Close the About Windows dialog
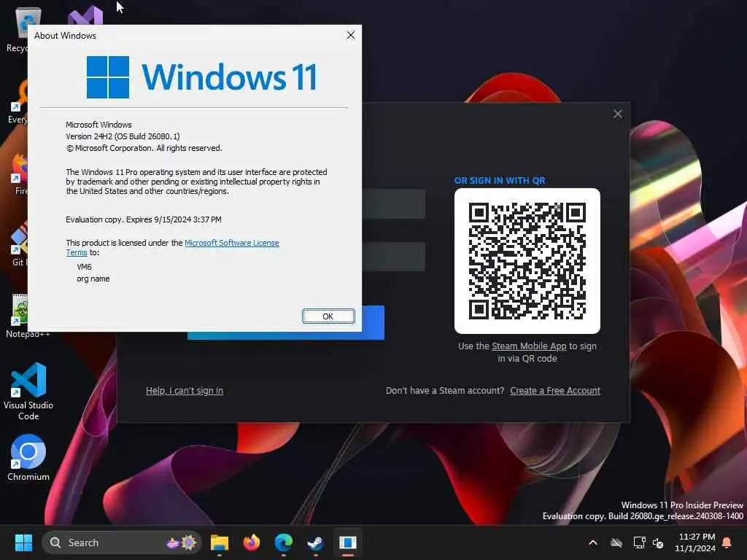This screenshot has width=747, height=560. pos(351,35)
